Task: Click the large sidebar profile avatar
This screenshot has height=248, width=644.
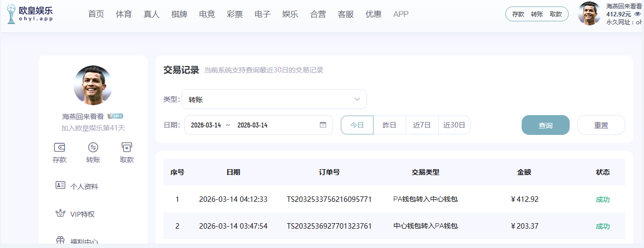Action: pyautogui.click(x=93, y=85)
